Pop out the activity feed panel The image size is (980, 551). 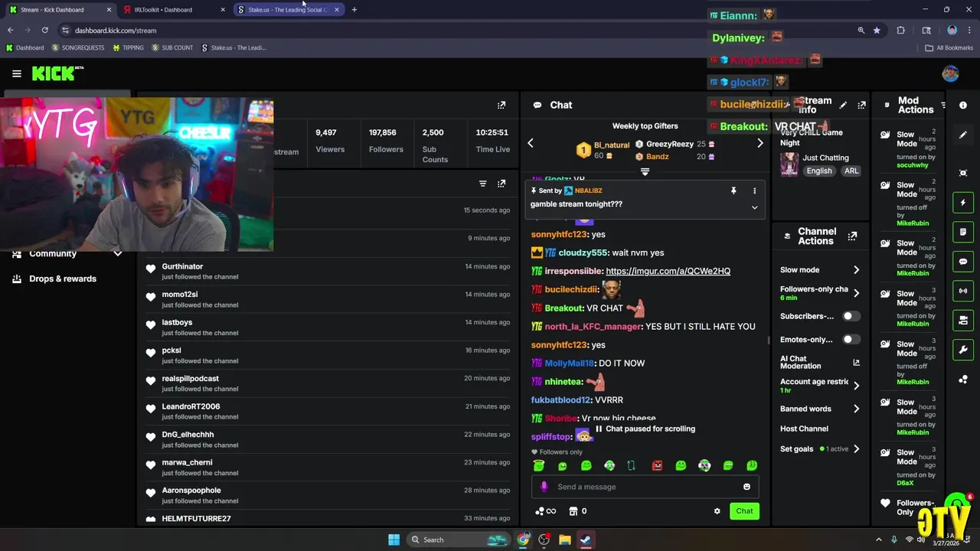501,184
